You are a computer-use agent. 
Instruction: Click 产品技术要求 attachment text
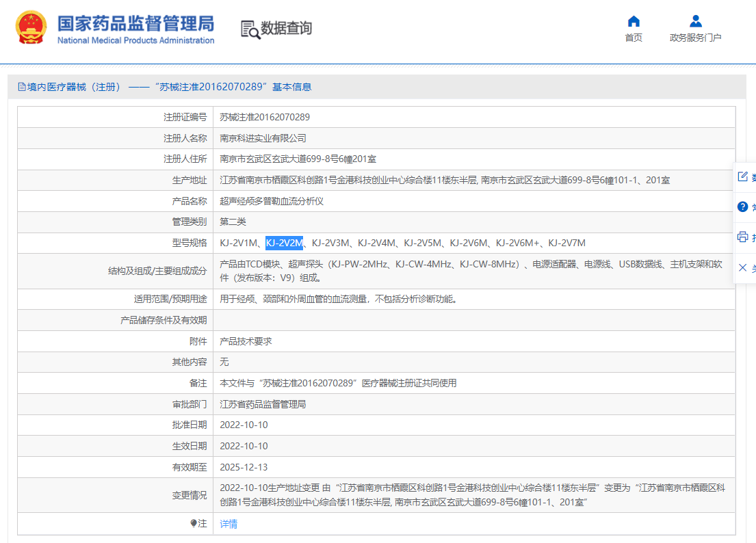pos(246,341)
